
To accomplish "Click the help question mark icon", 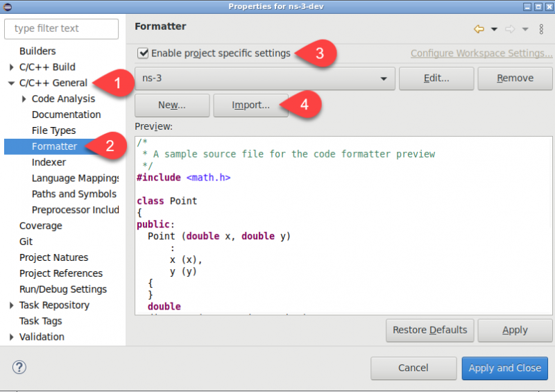I will (19, 367).
